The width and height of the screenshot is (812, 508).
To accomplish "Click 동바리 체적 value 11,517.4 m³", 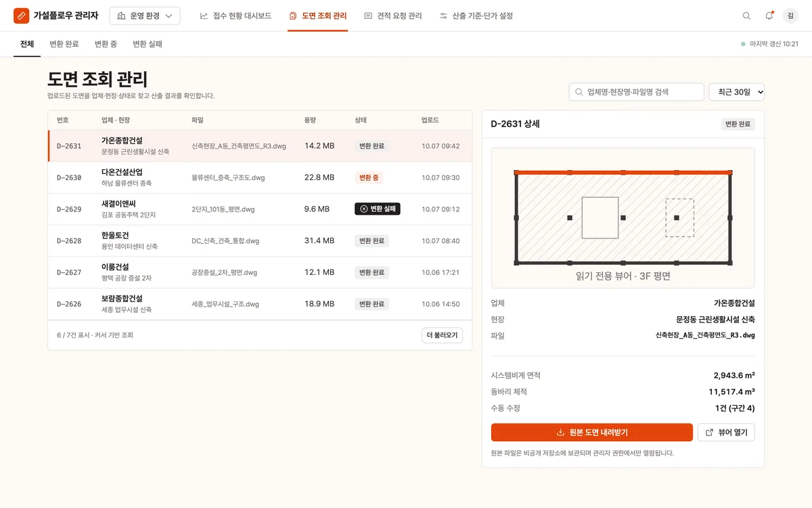I will tap(732, 391).
